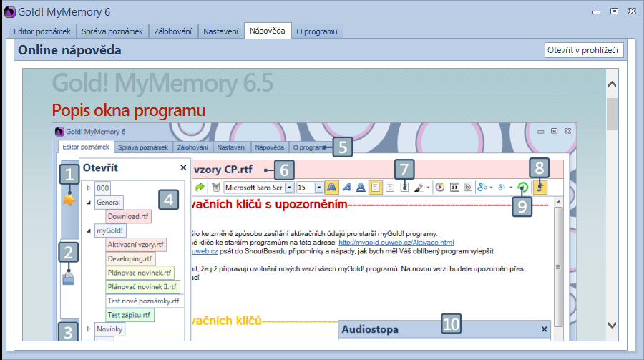Click the small blue pinwheel icon
Screen dimensions: 644x360
click(502, 188)
